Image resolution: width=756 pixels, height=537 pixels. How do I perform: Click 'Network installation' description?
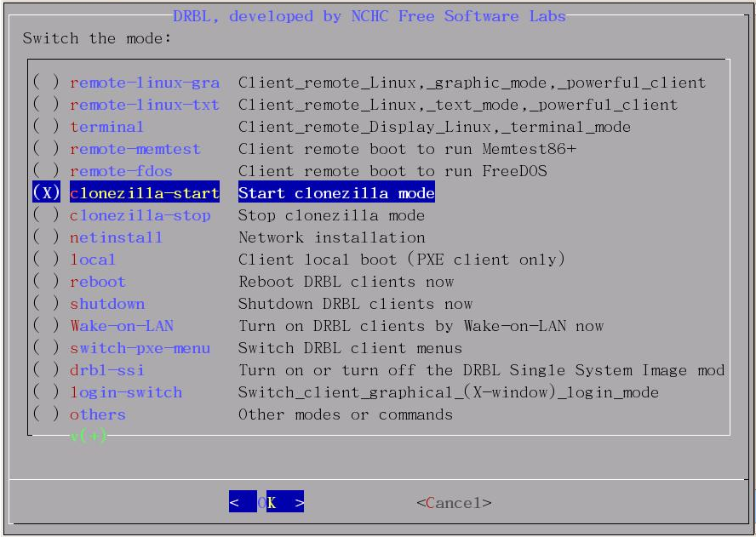[332, 237]
